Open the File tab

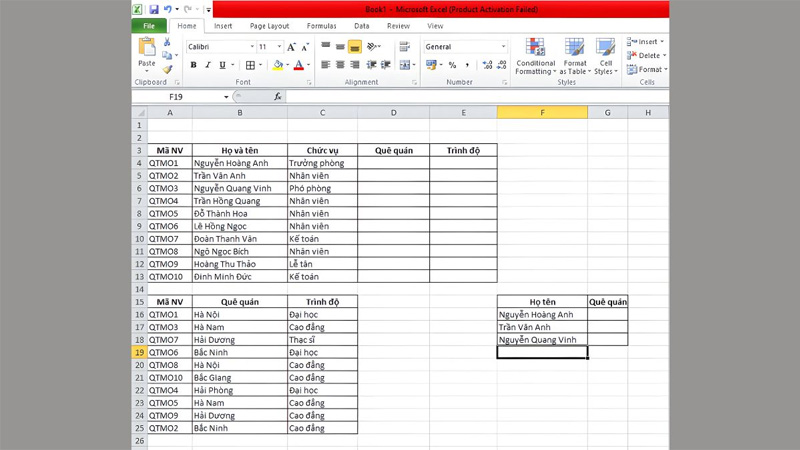(x=149, y=26)
